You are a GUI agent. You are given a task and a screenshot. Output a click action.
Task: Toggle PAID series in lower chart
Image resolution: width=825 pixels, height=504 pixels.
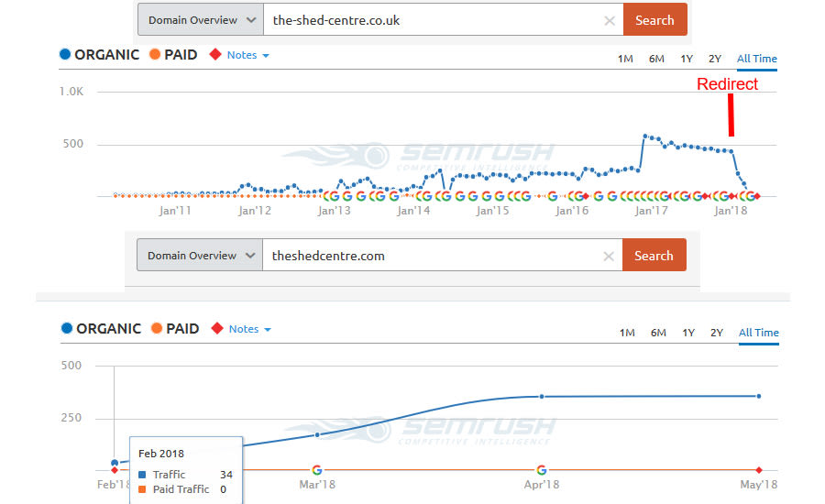pyautogui.click(x=175, y=328)
